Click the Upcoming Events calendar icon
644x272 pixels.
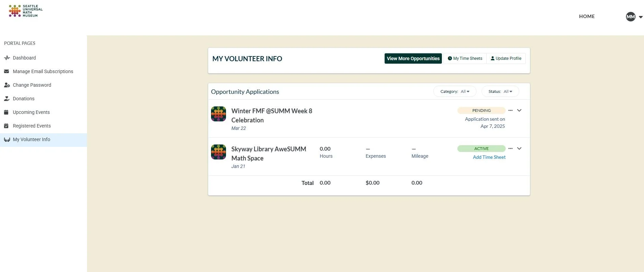click(6, 112)
